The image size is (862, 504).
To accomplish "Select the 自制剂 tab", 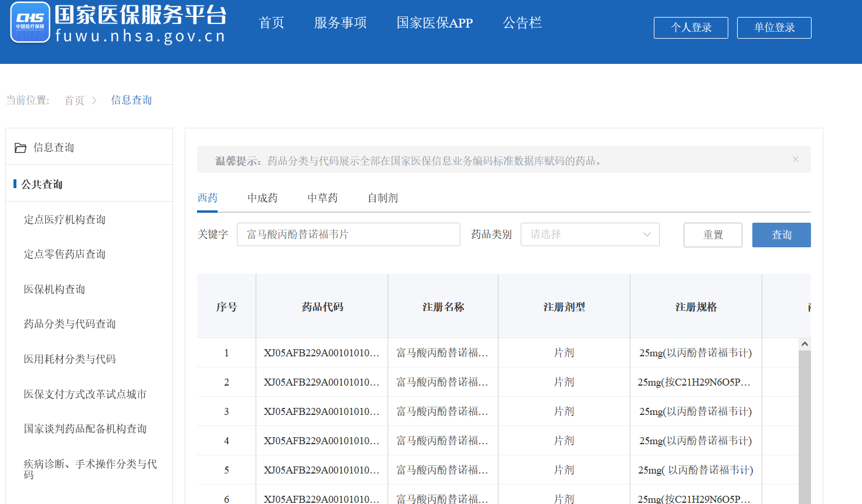I will click(382, 198).
